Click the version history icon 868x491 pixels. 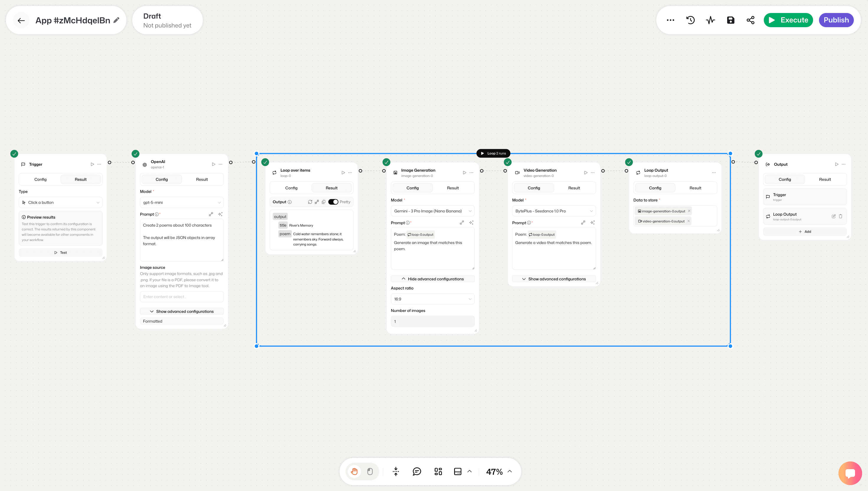click(690, 20)
